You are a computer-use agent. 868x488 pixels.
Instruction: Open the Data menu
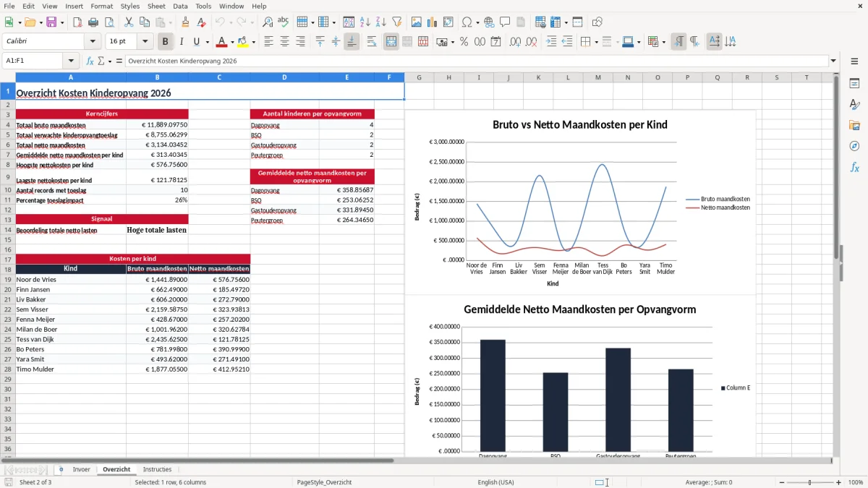click(180, 6)
